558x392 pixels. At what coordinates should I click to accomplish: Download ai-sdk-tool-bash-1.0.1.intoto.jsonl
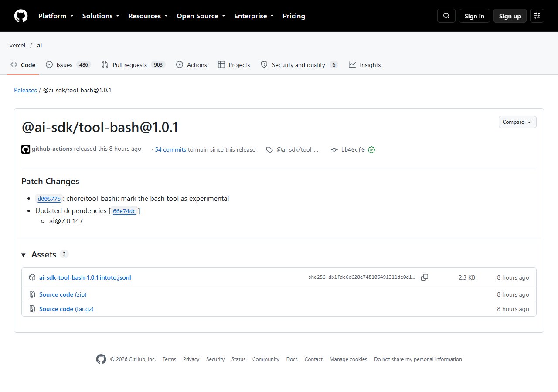85,277
